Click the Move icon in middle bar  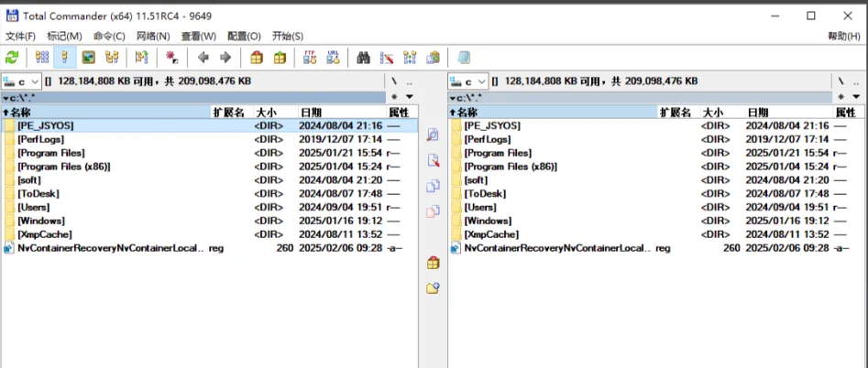pyautogui.click(x=433, y=211)
